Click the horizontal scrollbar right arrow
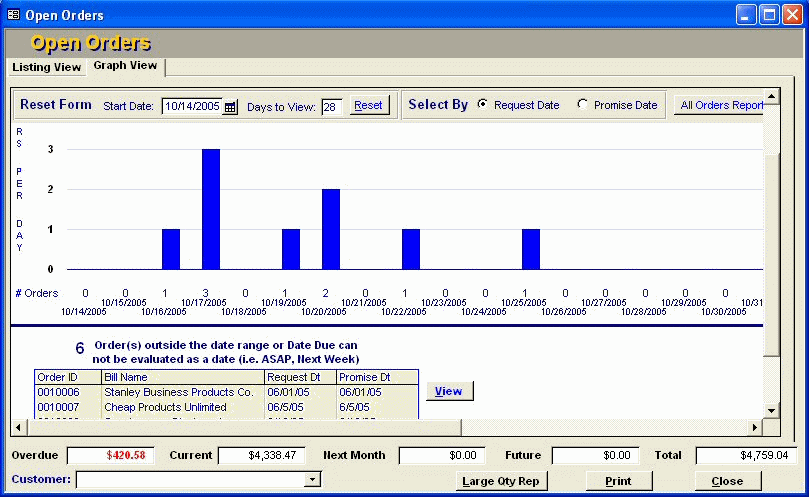 [x=755, y=427]
